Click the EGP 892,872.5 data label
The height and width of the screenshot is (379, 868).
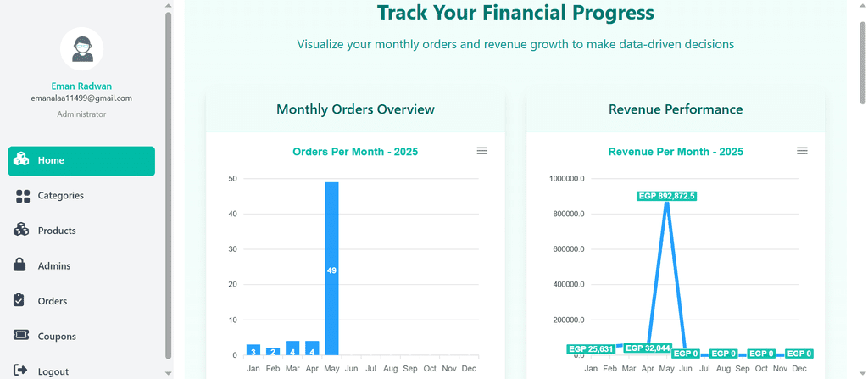click(667, 196)
